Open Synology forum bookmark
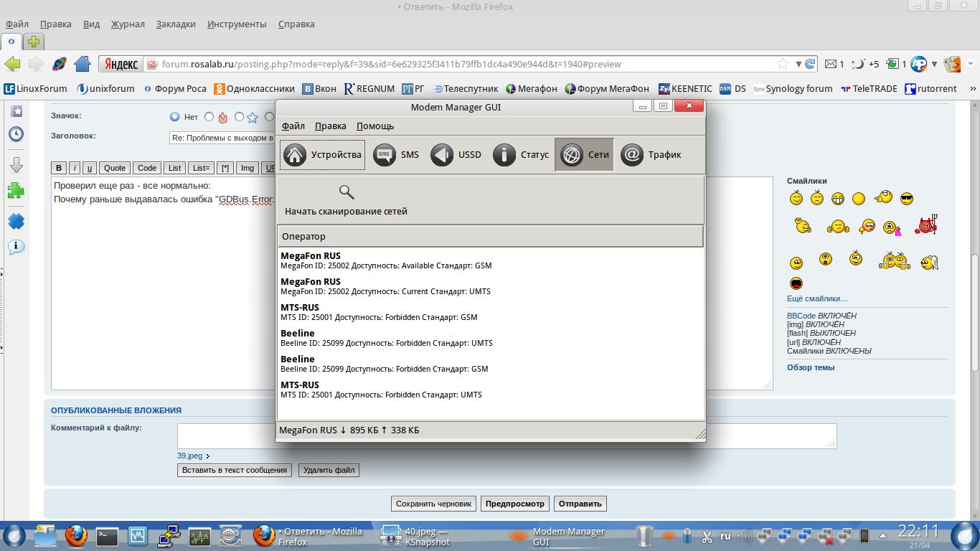980x551 pixels. (x=793, y=89)
